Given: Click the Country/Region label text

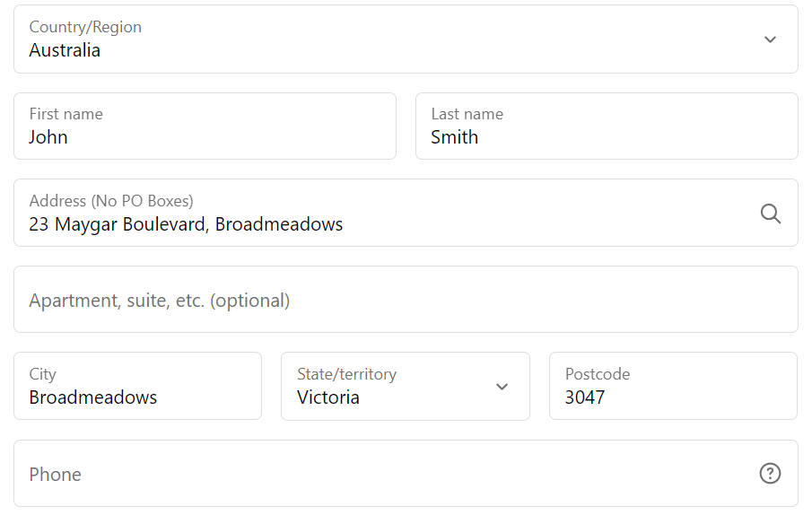Looking at the screenshot, I should [x=85, y=27].
